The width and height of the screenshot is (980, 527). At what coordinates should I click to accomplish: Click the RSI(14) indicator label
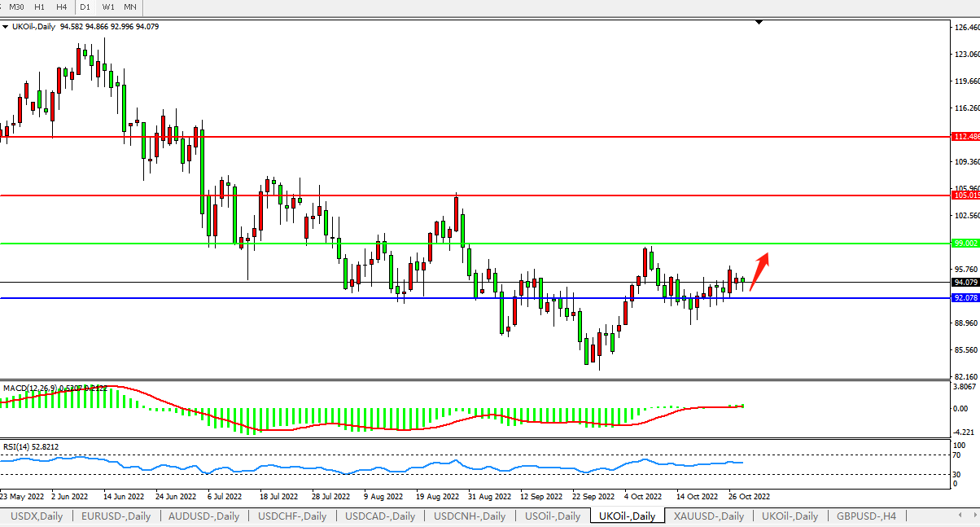point(16,446)
